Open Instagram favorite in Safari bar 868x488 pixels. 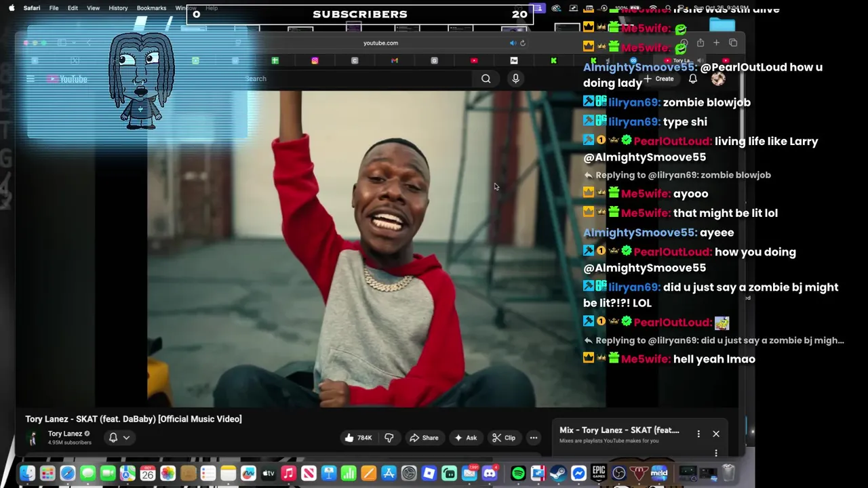[x=315, y=61]
